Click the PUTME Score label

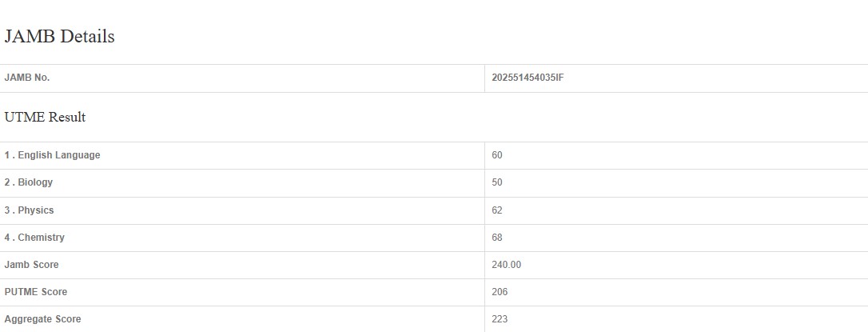coord(36,292)
